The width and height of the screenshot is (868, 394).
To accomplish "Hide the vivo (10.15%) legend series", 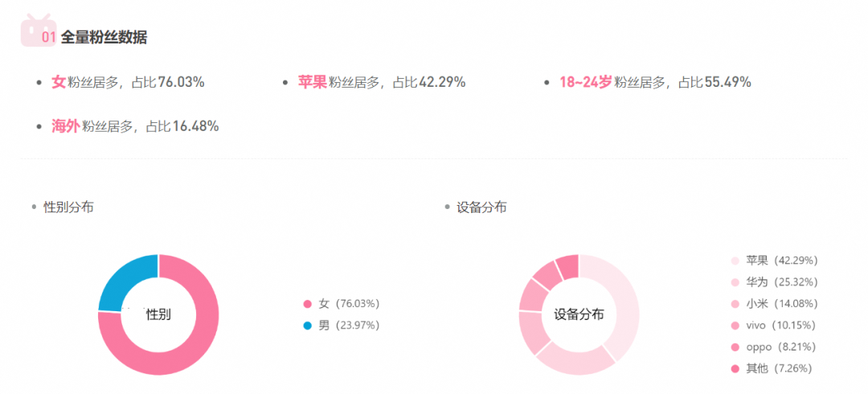I will click(x=781, y=326).
